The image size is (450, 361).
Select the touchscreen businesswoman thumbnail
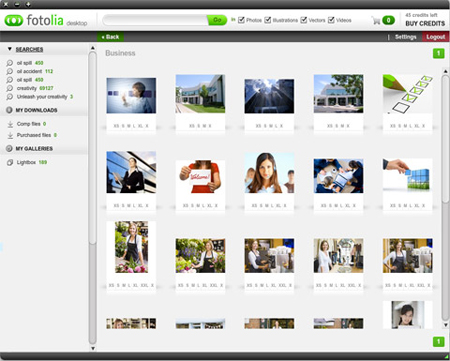point(131,96)
